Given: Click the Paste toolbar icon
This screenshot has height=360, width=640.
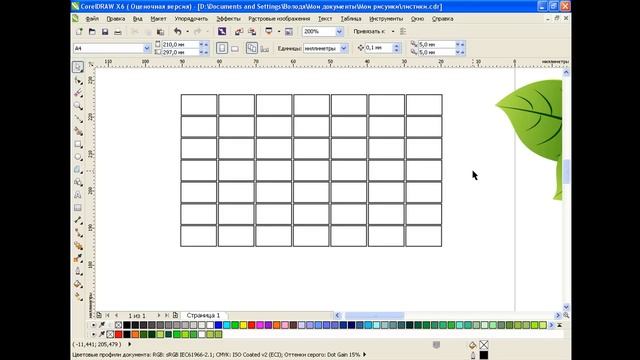Looking at the screenshot, I should click(x=160, y=31).
